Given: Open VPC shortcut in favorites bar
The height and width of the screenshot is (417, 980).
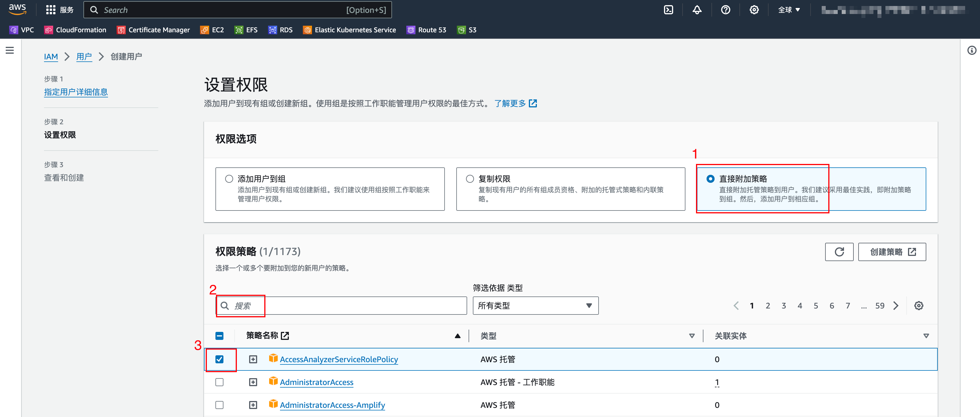Looking at the screenshot, I should tap(22, 30).
